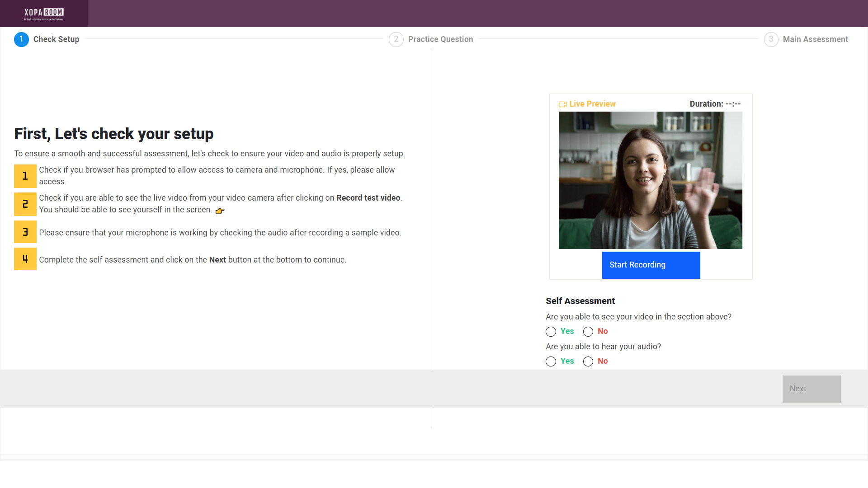
Task: Open the Check Setup step
Action: pyautogui.click(x=56, y=39)
